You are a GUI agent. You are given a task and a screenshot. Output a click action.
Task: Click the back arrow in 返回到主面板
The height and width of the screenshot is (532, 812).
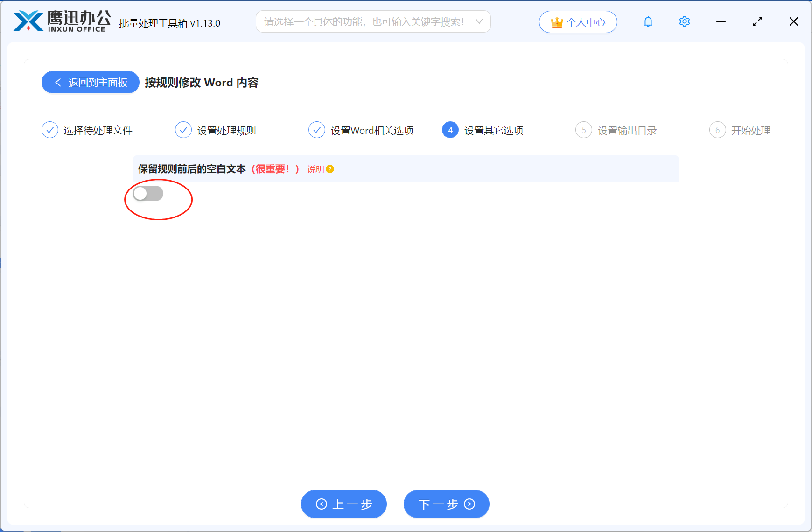pyautogui.click(x=58, y=82)
